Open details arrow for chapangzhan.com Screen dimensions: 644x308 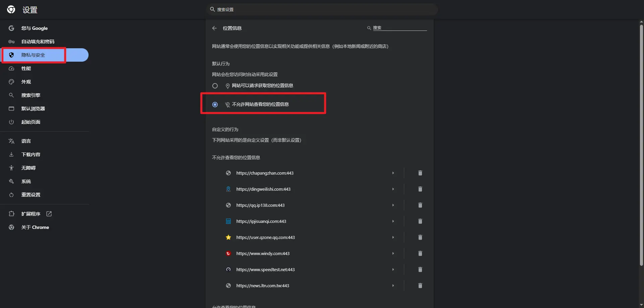tap(393, 173)
